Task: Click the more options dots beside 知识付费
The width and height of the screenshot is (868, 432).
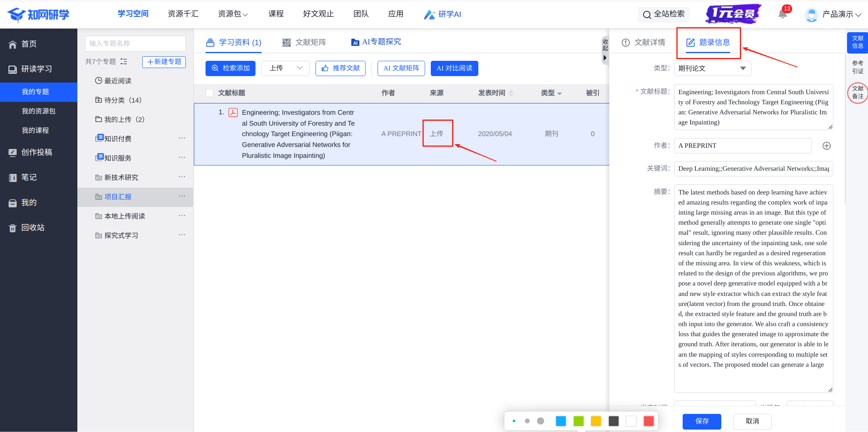Action: click(182, 138)
